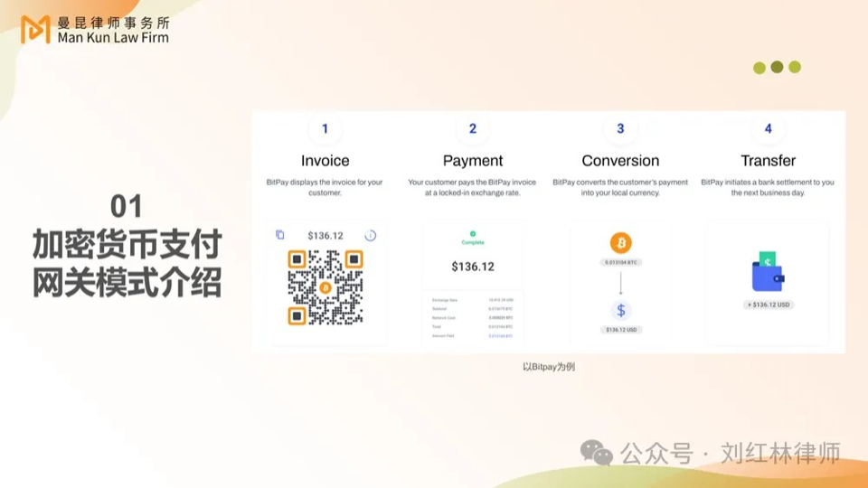Click the title line 网关模式介绍
Image resolution: width=868 pixels, height=488 pixels.
(x=127, y=282)
